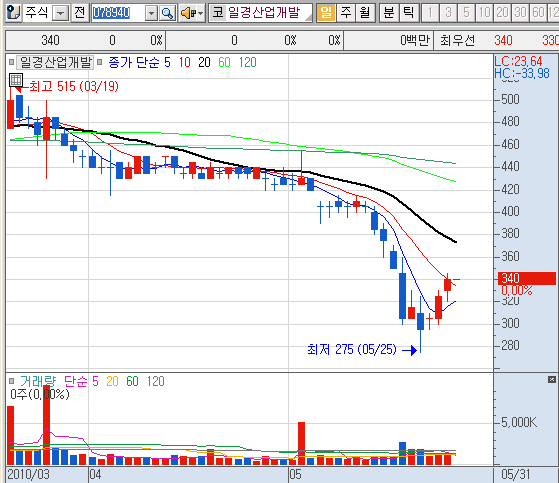Select the red 10-day moving average legend

tap(185, 62)
